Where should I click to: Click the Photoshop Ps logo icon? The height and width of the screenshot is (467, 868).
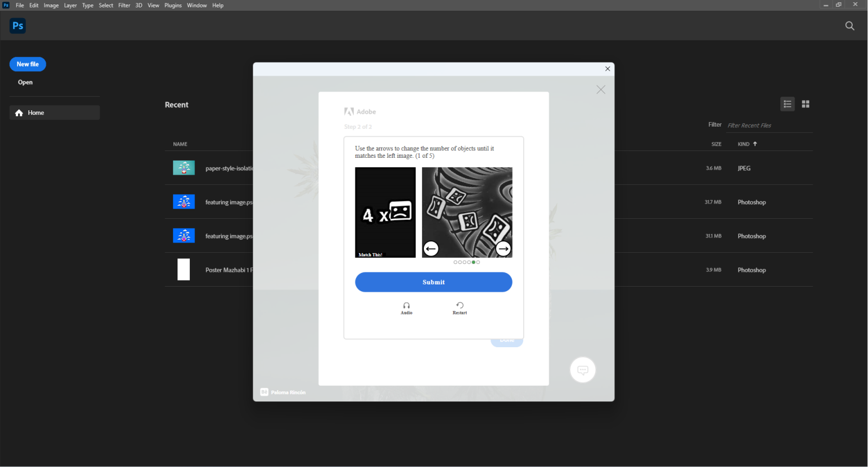(18, 25)
